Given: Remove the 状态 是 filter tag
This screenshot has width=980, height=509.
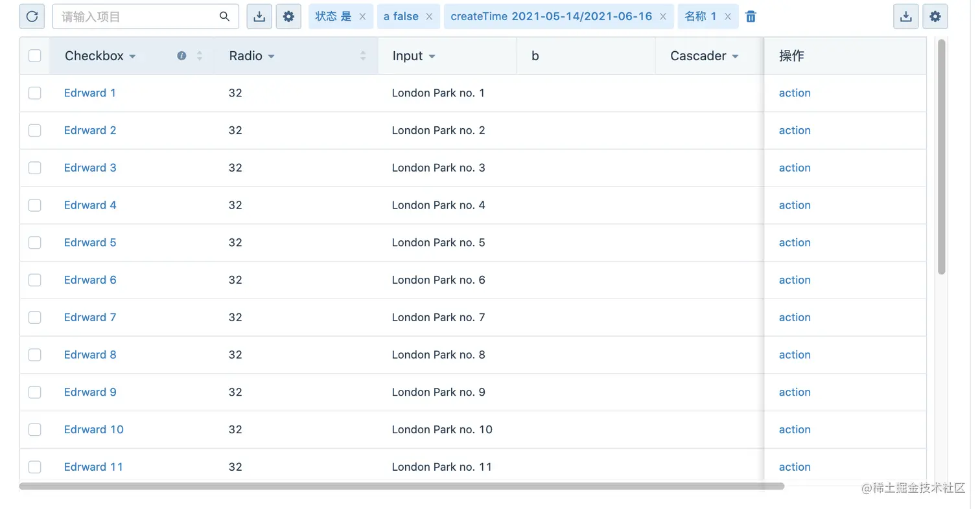Looking at the screenshot, I should pos(362,17).
